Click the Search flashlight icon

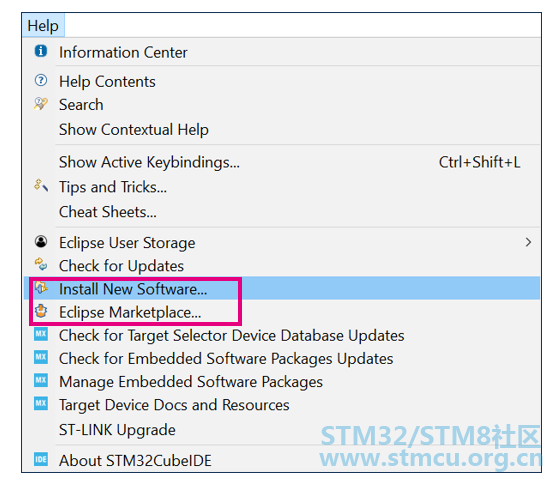click(x=41, y=104)
